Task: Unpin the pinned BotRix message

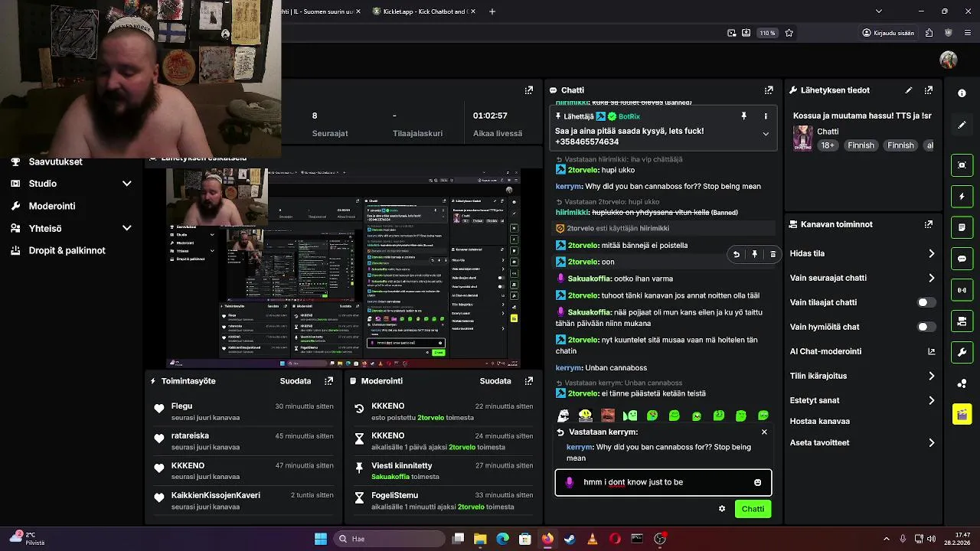Action: 743,116
